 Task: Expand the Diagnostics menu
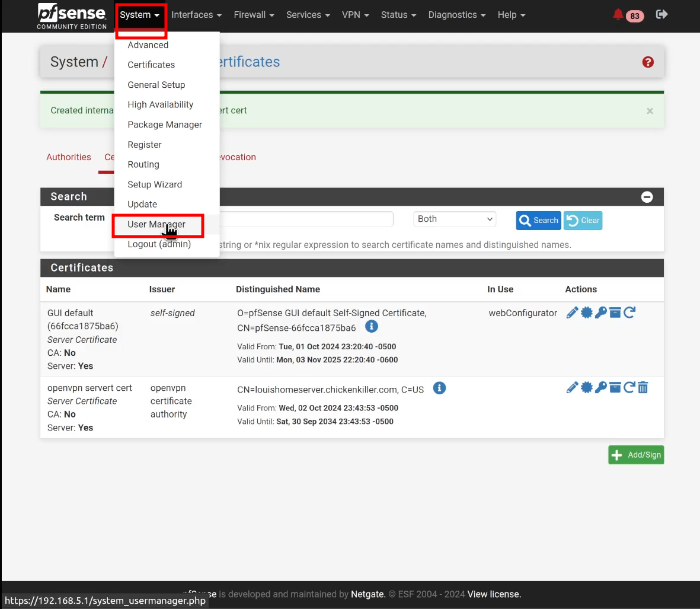(x=457, y=15)
